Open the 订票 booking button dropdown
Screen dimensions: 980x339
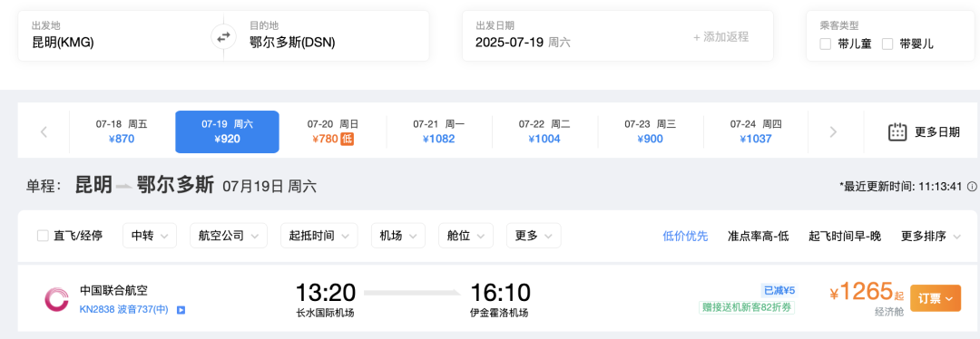tap(935, 298)
